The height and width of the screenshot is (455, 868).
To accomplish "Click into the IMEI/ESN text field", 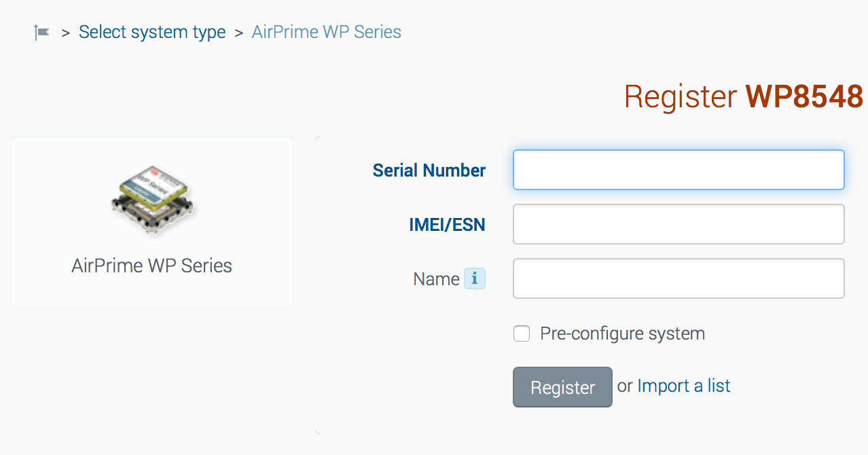I will (x=679, y=224).
